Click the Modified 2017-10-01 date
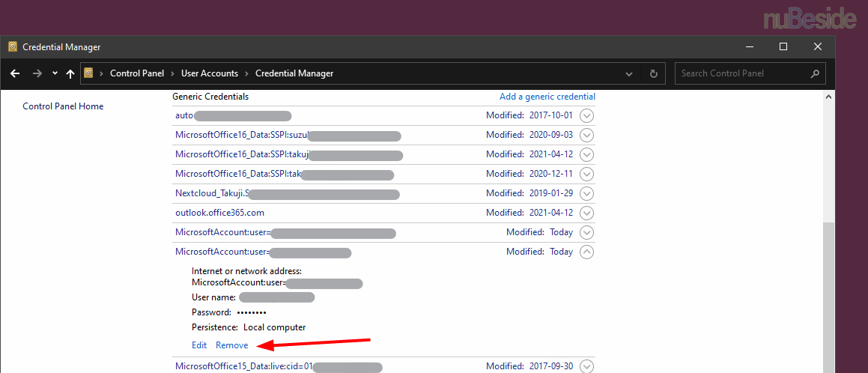Screen dimensions: 868x373 coord(529,115)
